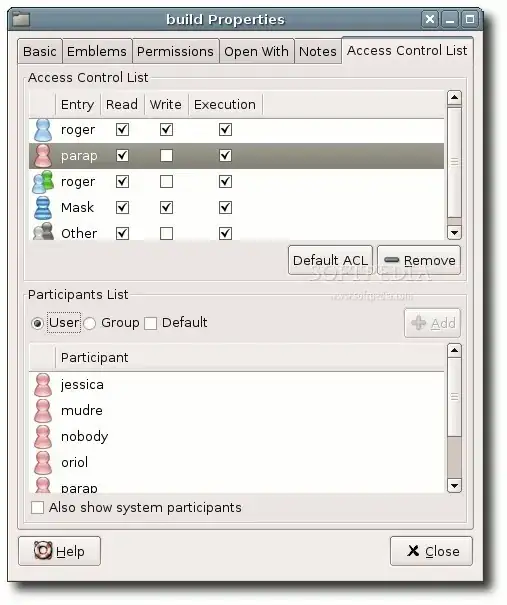
Task: Click the gray Other entry icon
Action: pos(43,232)
